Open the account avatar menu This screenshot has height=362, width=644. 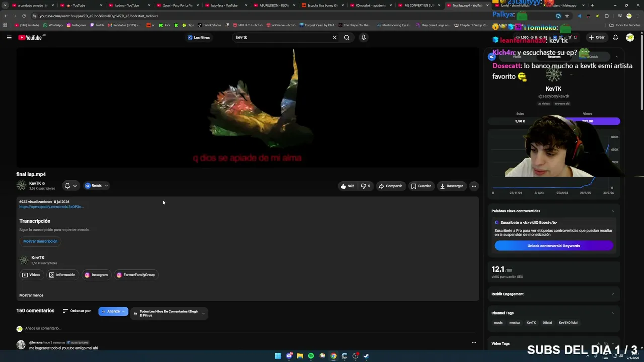(630, 37)
